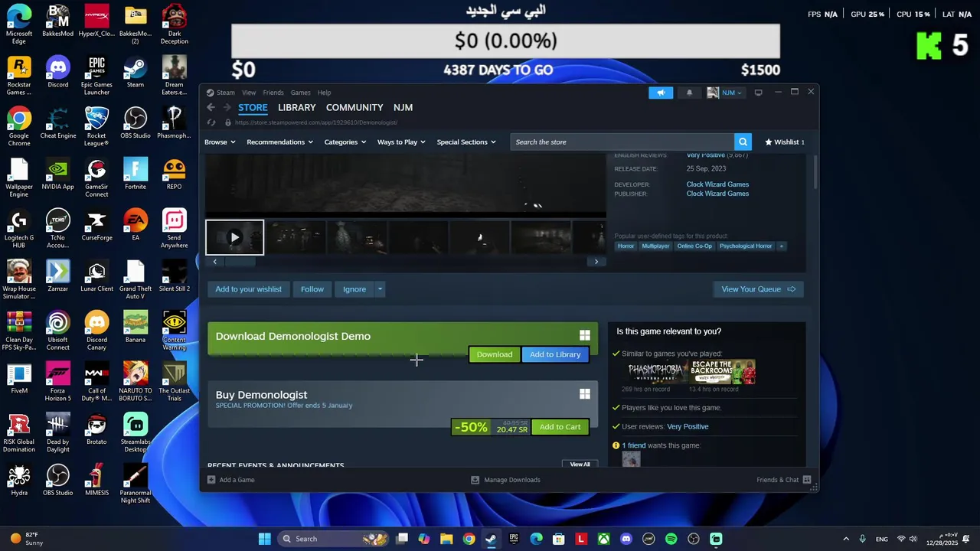Open Epic Games Launcher desktop icon
This screenshot has height=551, width=980.
tap(96, 75)
